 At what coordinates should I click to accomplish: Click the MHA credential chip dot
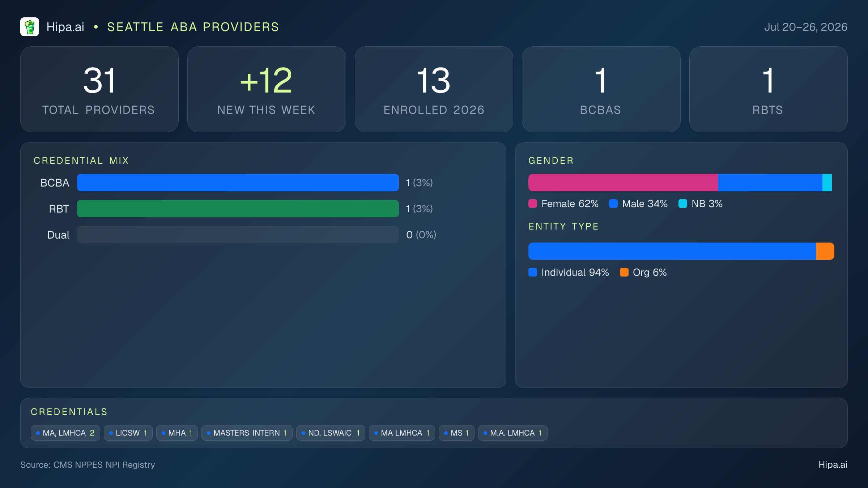pos(163,433)
